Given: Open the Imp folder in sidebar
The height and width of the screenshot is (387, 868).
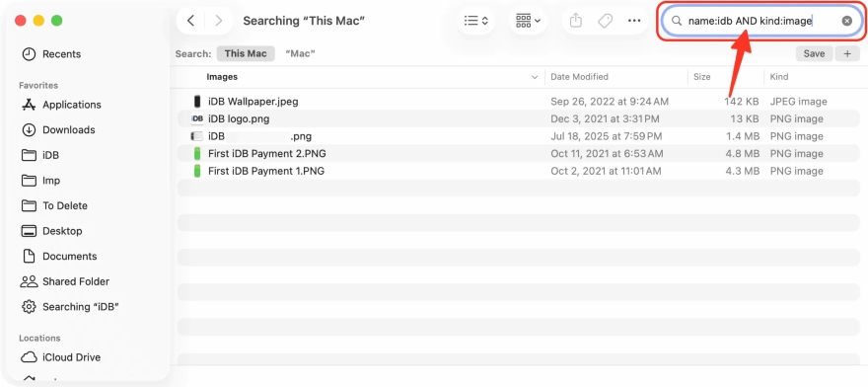Looking at the screenshot, I should pyautogui.click(x=51, y=181).
